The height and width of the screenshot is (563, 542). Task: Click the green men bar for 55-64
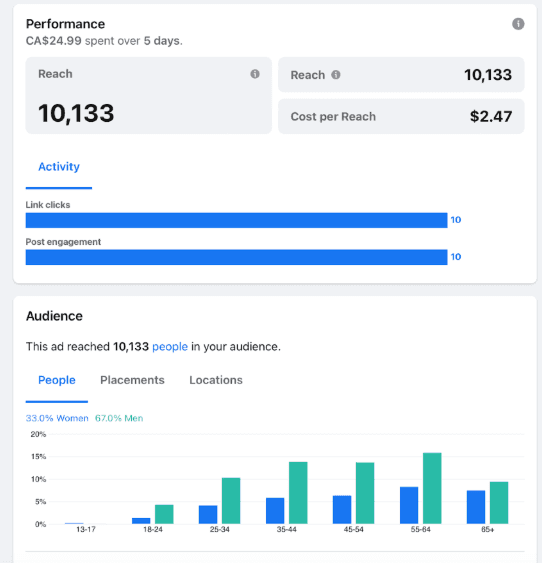click(432, 488)
